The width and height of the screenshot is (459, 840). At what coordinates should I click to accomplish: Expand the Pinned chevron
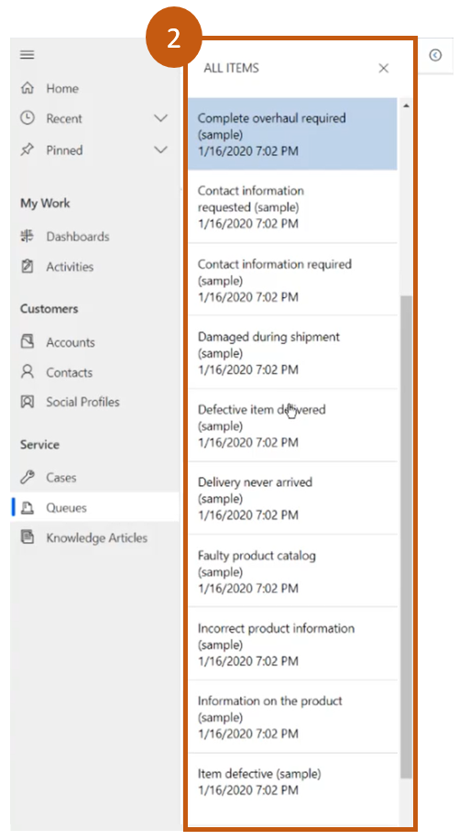click(x=161, y=149)
